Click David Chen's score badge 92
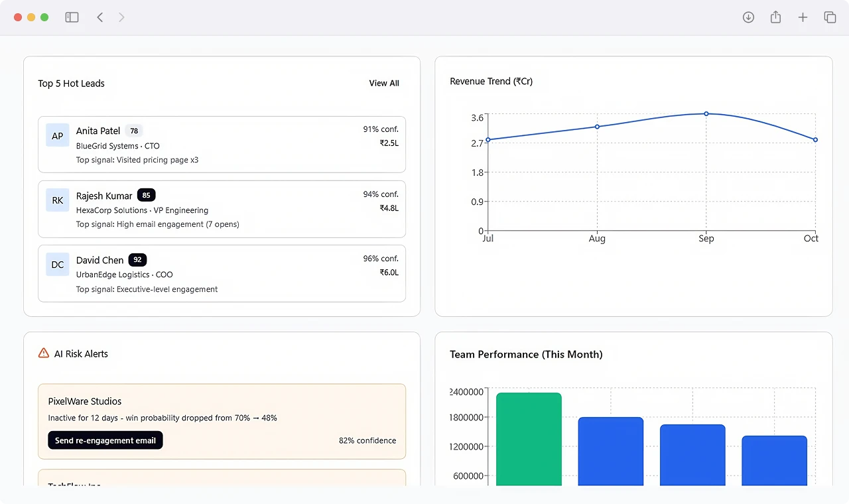Viewport: 849px width, 504px height. (138, 260)
